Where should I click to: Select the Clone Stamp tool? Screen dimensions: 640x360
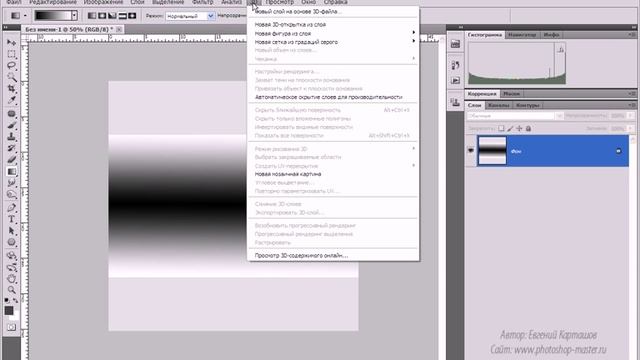11,136
